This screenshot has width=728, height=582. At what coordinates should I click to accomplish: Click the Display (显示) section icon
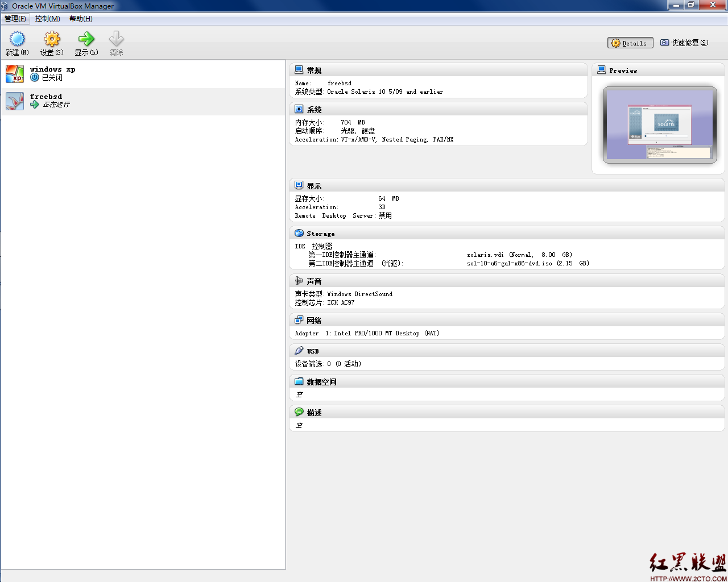click(299, 185)
